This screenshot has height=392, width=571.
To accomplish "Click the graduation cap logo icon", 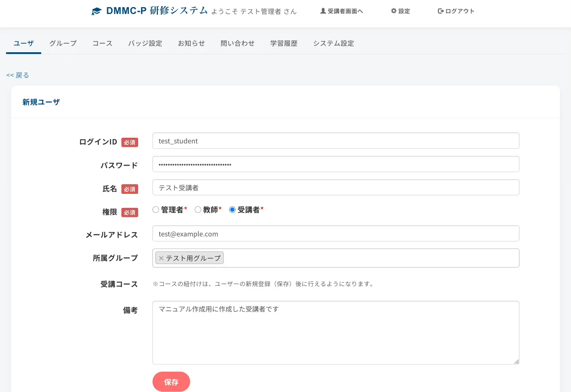I will tap(96, 11).
